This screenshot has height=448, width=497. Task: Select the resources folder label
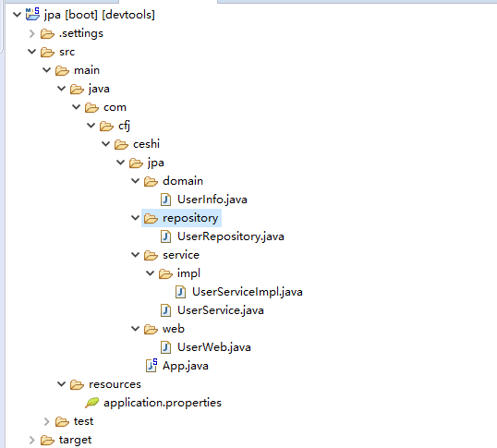(115, 384)
